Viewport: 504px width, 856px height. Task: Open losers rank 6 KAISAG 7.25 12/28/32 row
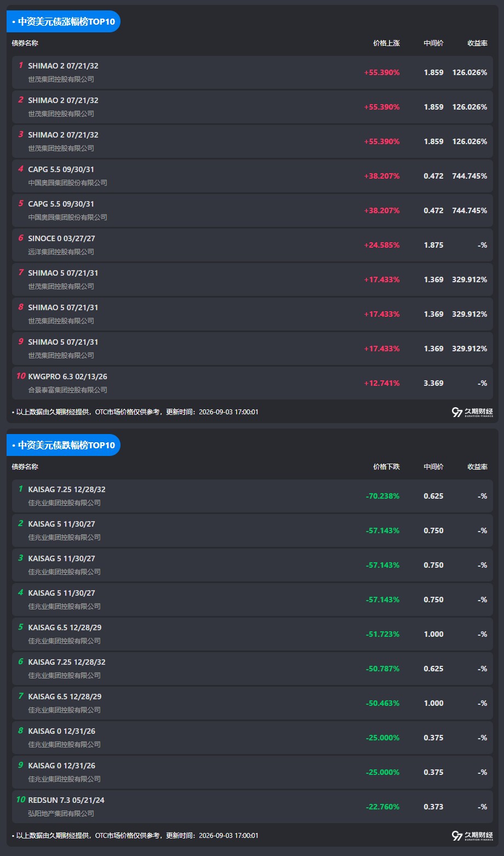pos(253,669)
